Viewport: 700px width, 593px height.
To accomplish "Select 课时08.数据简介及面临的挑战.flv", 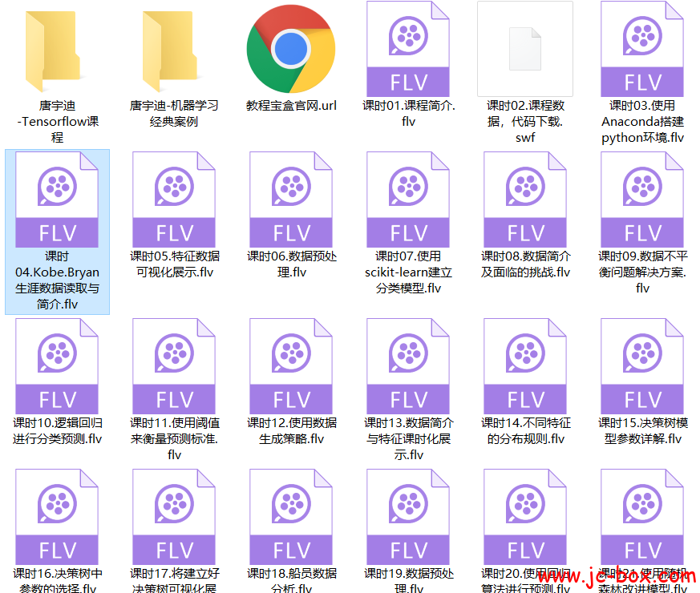I will 524,196.
